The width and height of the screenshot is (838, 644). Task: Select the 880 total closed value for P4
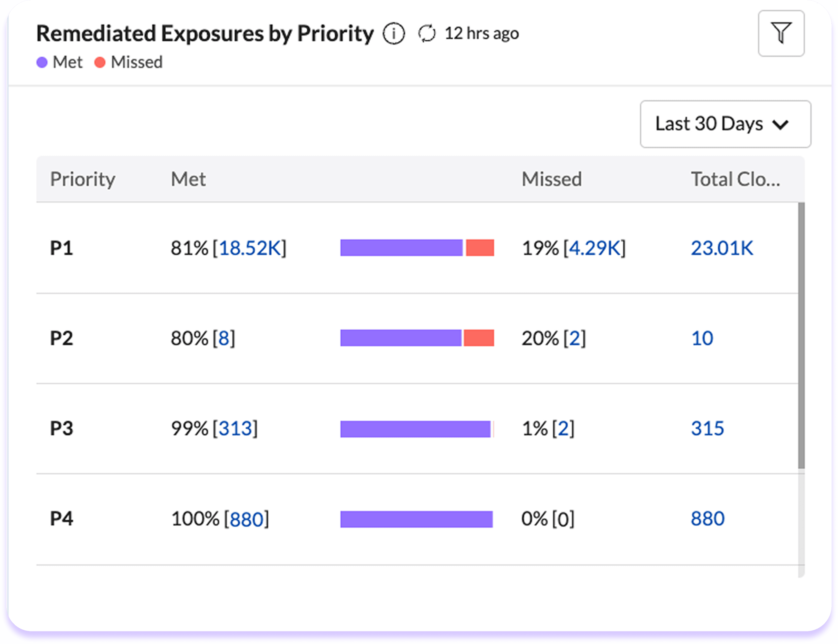point(708,518)
